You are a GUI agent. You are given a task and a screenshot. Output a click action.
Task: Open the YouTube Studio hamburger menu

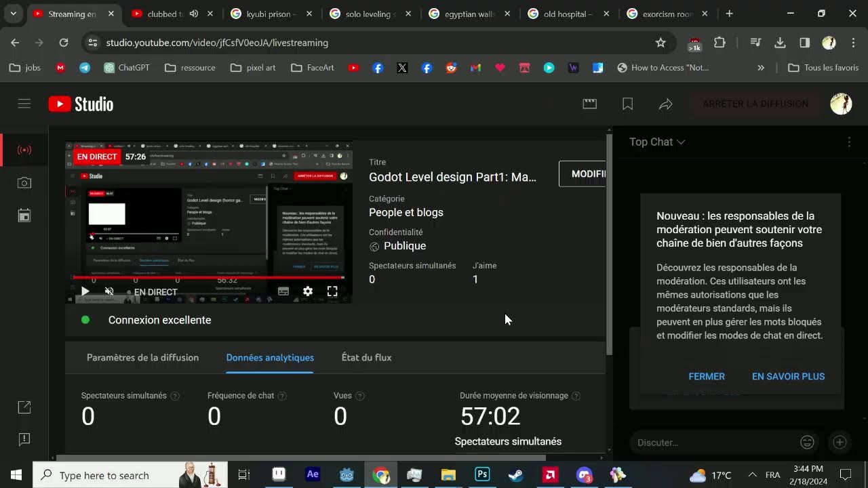24,104
